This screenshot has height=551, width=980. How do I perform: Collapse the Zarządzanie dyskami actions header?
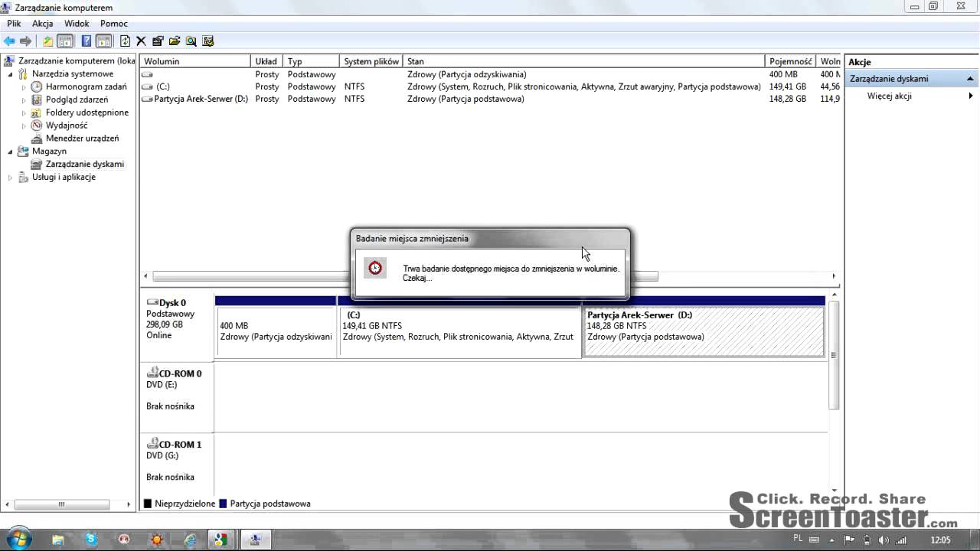click(911, 79)
